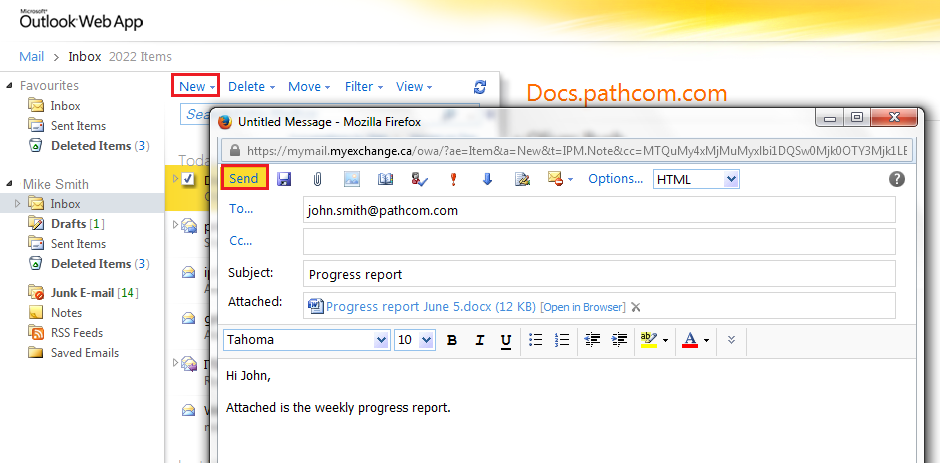The image size is (940, 463).
Task: Insert a picture using the image icon
Action: pos(351,179)
